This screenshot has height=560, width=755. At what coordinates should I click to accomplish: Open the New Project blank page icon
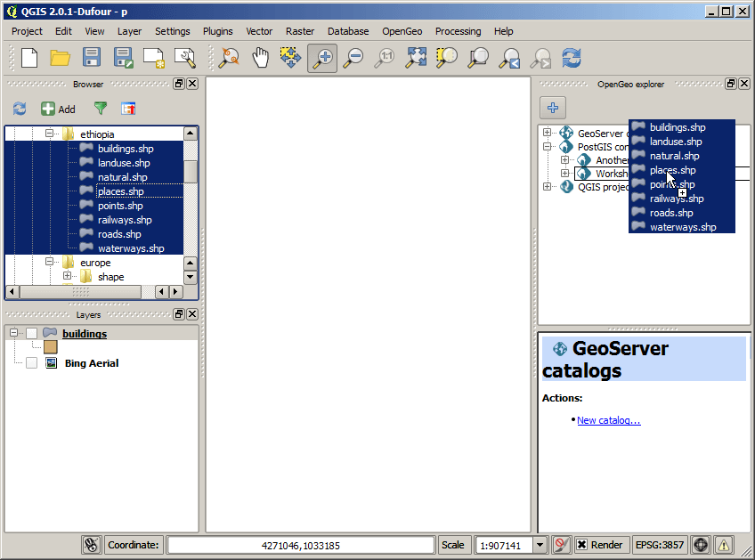coord(29,58)
